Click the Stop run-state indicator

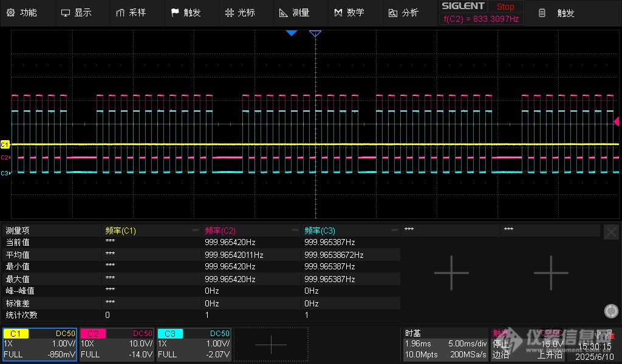point(505,7)
